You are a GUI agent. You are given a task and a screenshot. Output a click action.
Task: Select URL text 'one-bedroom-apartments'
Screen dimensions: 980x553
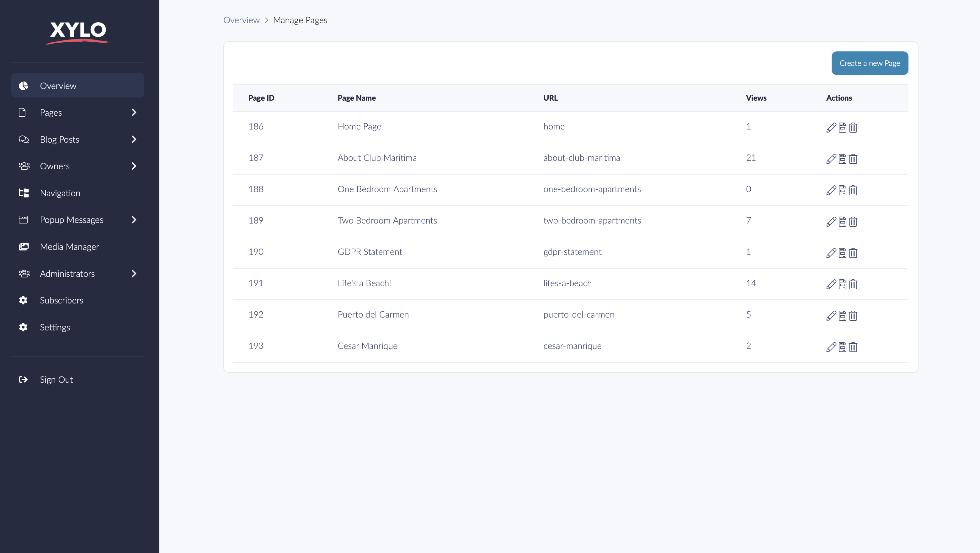592,189
